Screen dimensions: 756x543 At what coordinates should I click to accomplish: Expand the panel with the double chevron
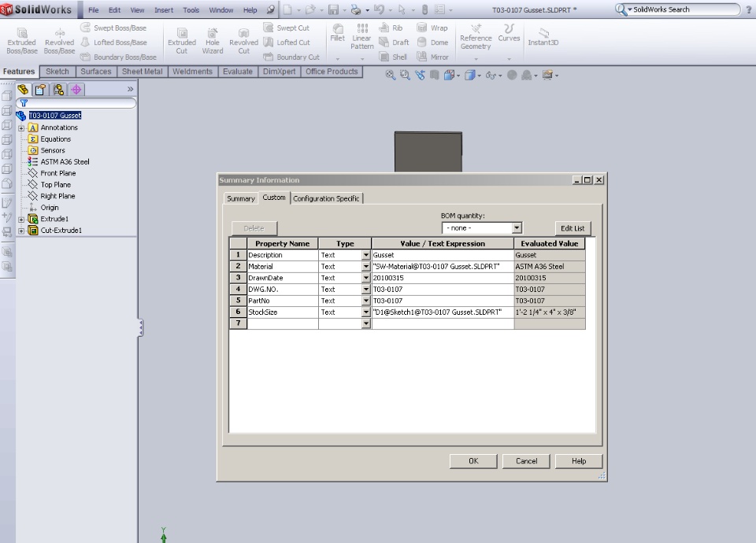130,89
